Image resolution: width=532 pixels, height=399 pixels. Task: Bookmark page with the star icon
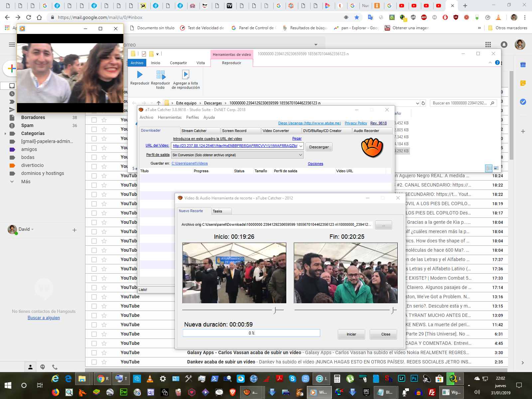coord(357,17)
